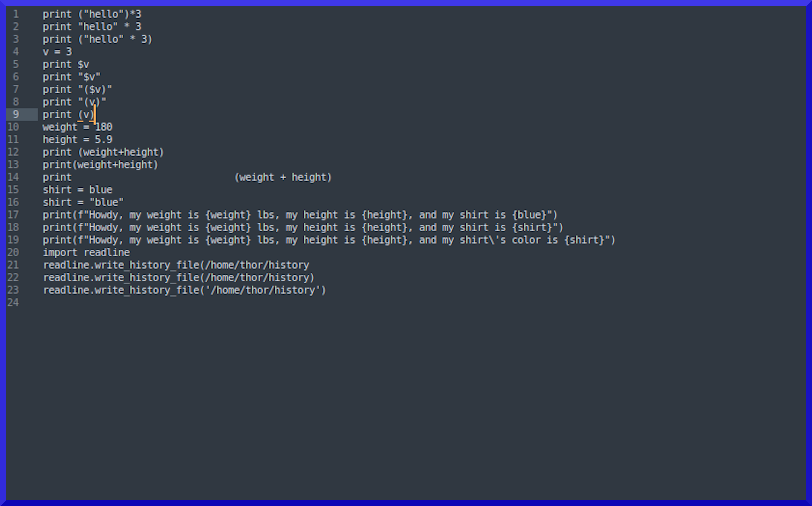This screenshot has width=812, height=506.
Task: Click line number 14 in the gutter
Action: click(13, 177)
